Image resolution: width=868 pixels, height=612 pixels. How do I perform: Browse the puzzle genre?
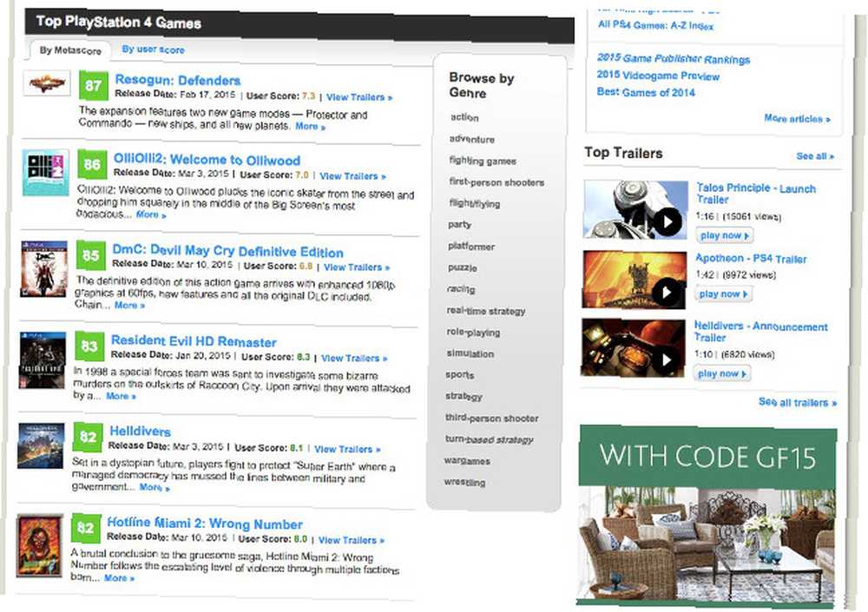(x=463, y=268)
